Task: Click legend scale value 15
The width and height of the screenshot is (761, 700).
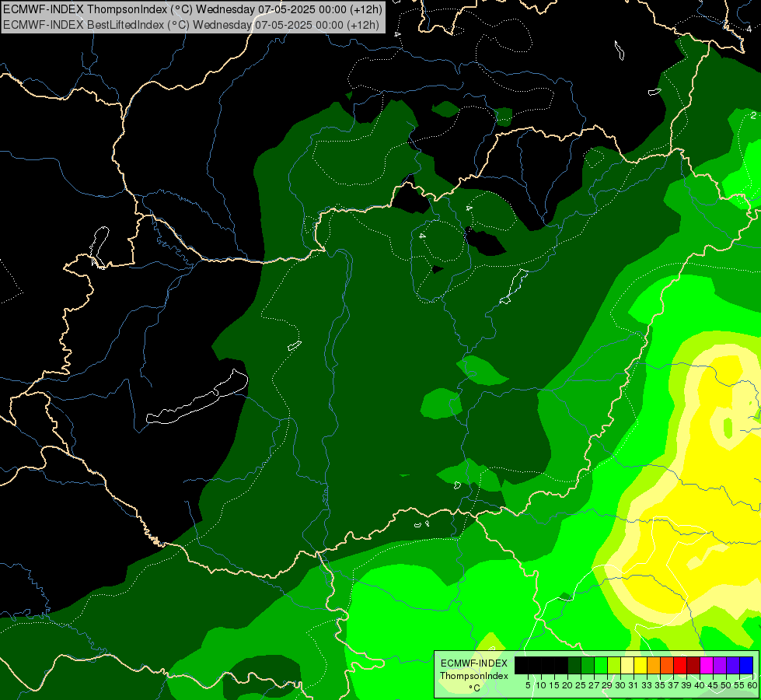Action: (555, 685)
